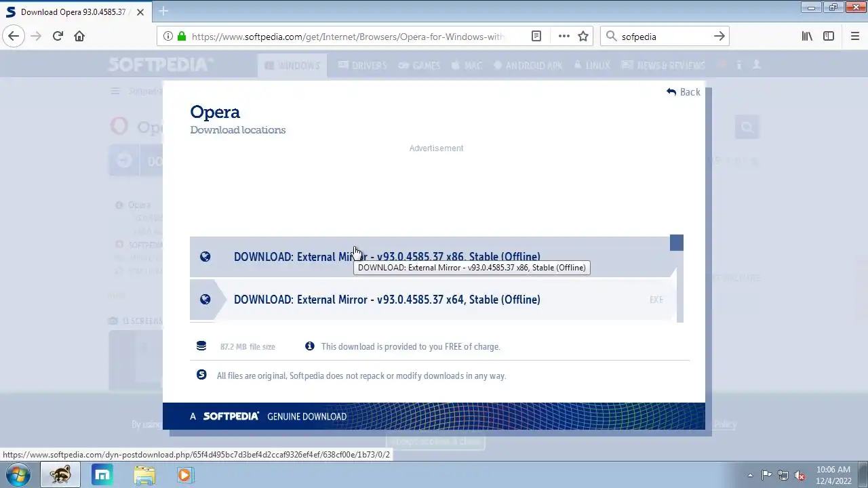Screen dimensions: 868x488
Task: Click the search box containing sofpedia
Action: pyautogui.click(x=665, y=37)
